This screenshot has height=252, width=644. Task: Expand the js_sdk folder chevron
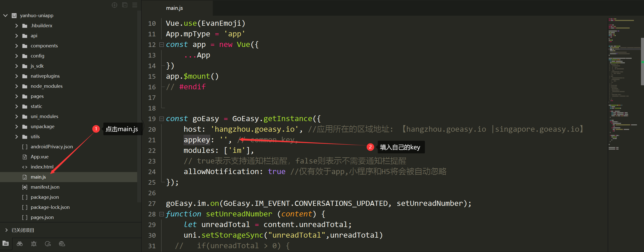[17, 66]
